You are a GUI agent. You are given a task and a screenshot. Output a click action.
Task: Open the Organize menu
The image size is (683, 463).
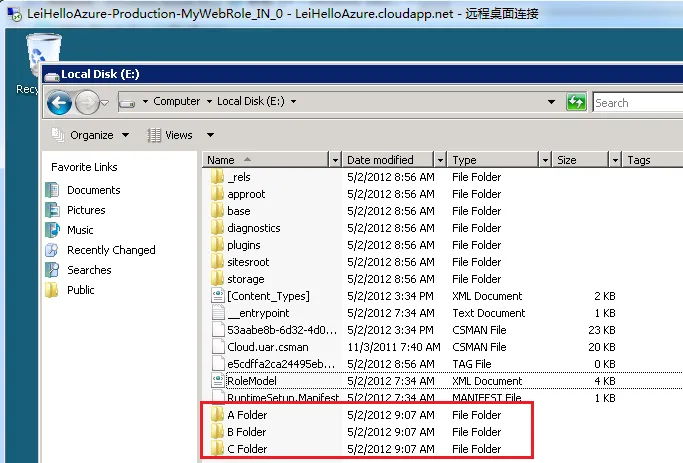coord(91,135)
